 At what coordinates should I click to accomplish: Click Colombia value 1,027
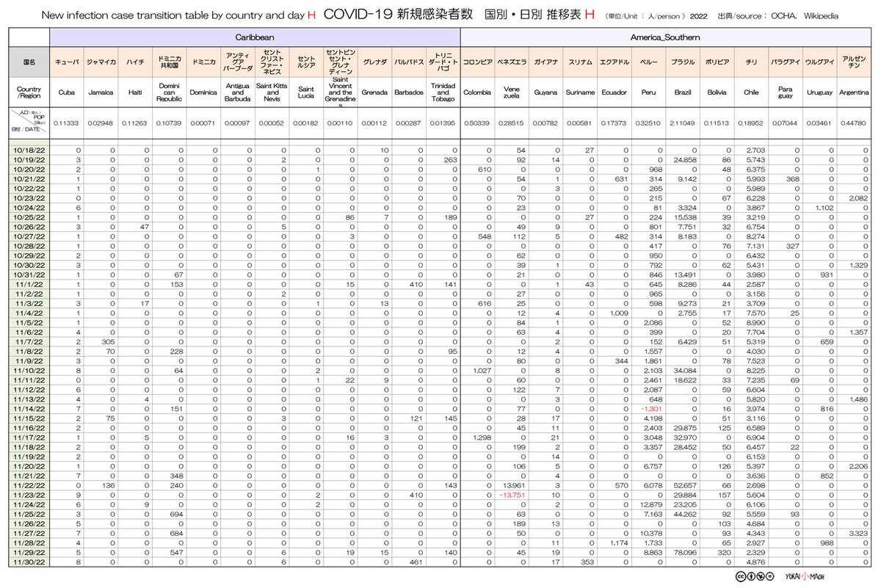(480, 371)
